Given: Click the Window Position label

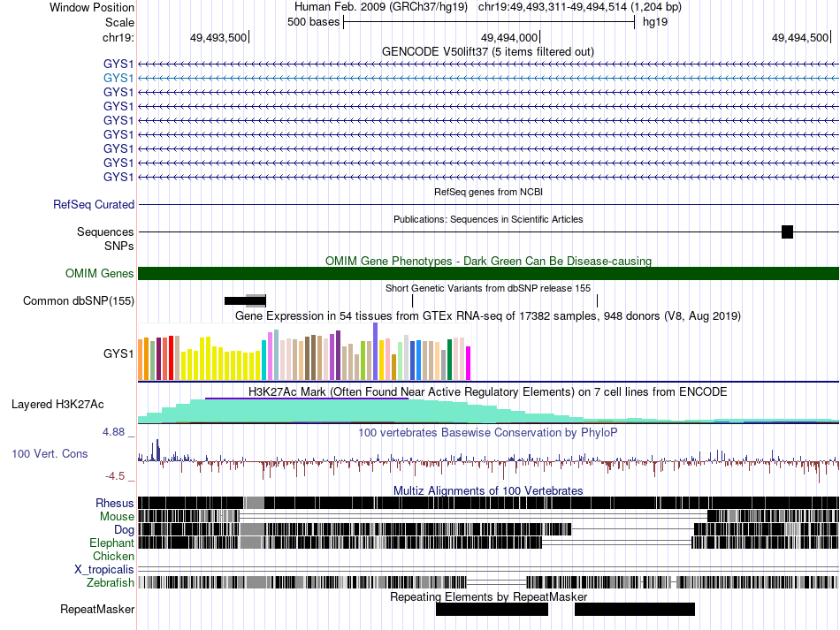Looking at the screenshot, I should tap(92, 7).
